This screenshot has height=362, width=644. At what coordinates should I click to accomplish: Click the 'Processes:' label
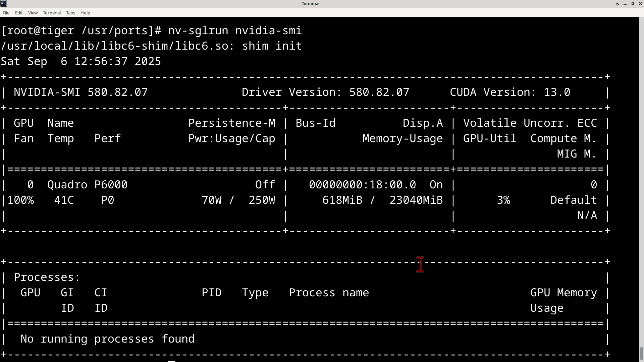pyautogui.click(x=47, y=277)
